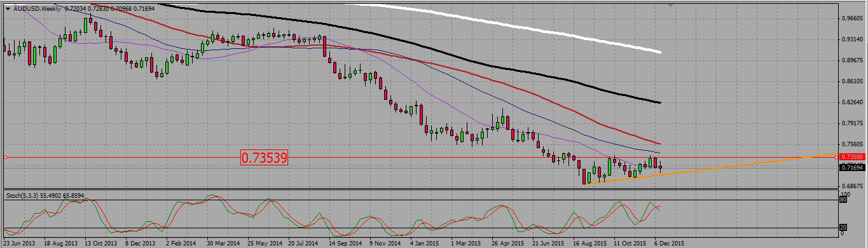Image resolution: width=868 pixels, height=248 pixels.
Task: Select the red 0.73500 price tag on axis
Action: (x=851, y=156)
